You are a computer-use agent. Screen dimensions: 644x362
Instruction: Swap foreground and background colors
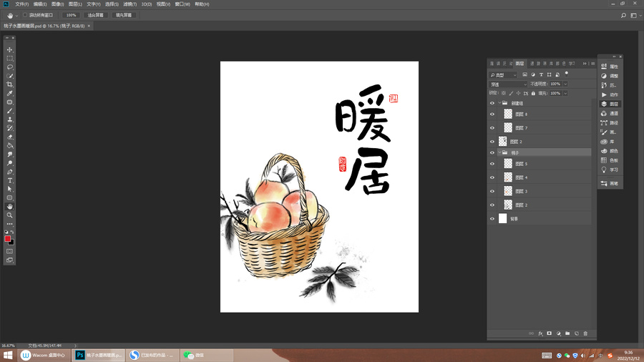pos(12,232)
